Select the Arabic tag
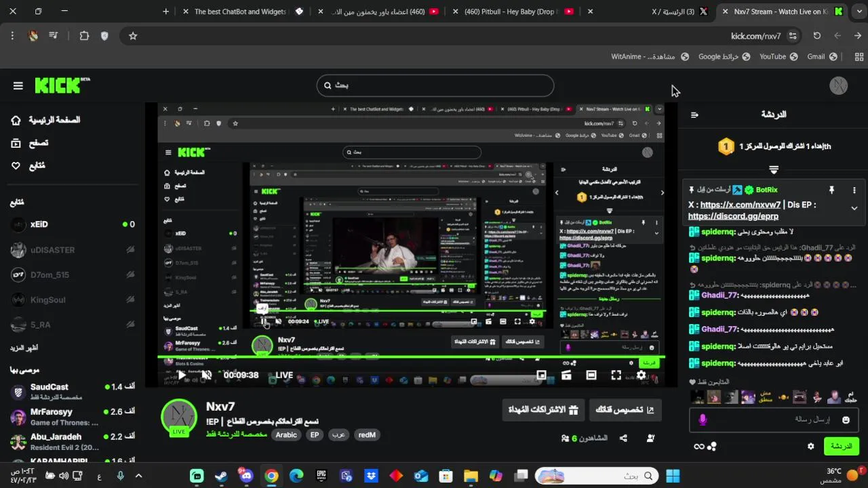Viewport: 868px width, 488px height. click(x=286, y=435)
